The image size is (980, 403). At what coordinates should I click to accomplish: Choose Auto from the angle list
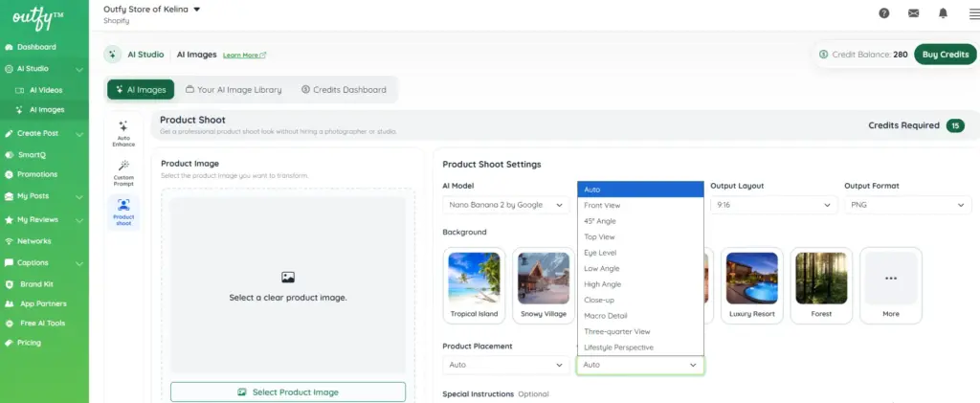pos(640,190)
